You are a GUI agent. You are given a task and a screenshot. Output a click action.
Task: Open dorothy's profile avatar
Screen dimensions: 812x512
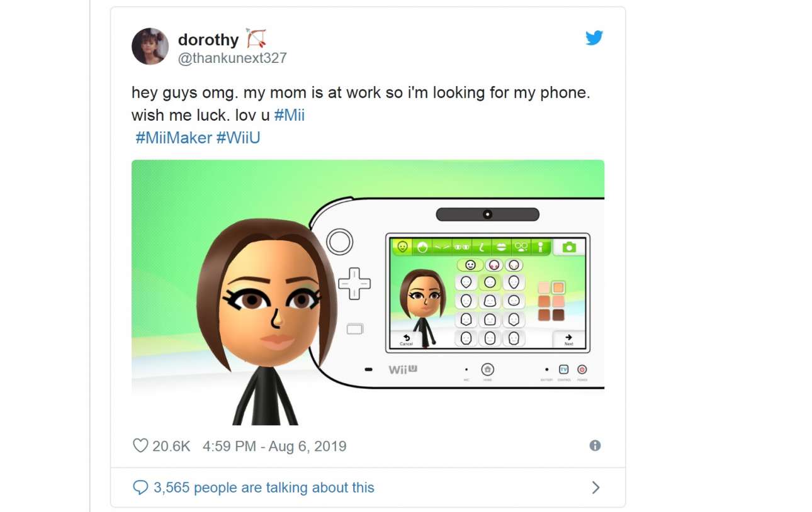(x=150, y=46)
